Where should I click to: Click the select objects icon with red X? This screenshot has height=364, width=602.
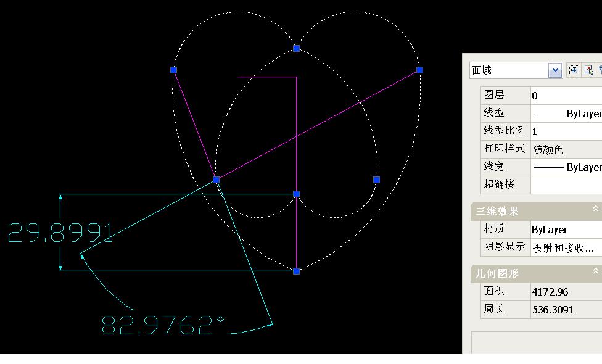[588, 70]
